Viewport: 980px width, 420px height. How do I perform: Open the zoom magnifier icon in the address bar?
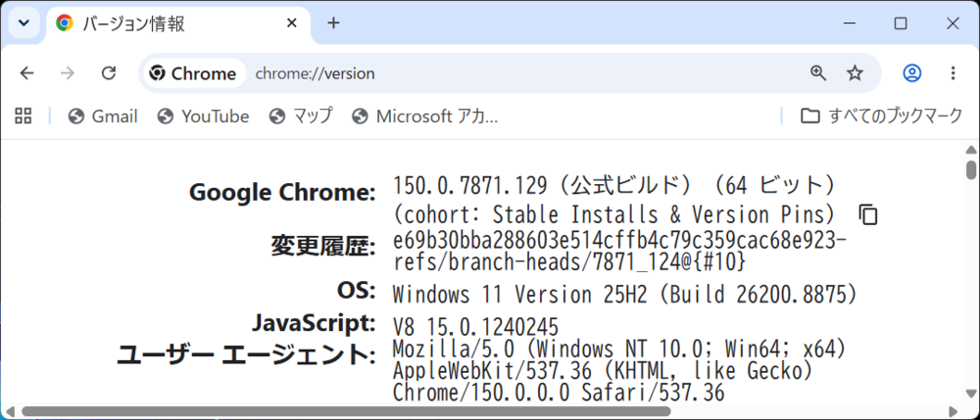point(818,73)
